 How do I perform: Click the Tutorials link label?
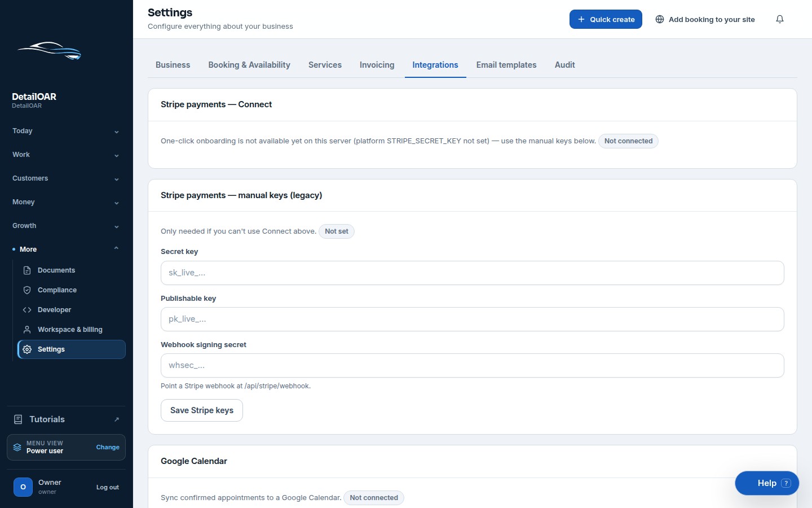(x=47, y=419)
